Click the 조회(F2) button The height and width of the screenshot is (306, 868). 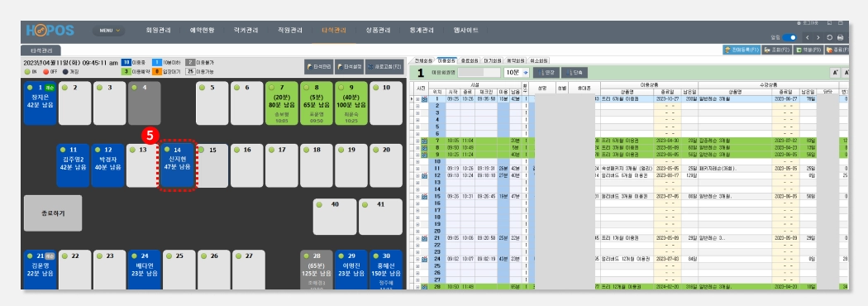pyautogui.click(x=777, y=50)
